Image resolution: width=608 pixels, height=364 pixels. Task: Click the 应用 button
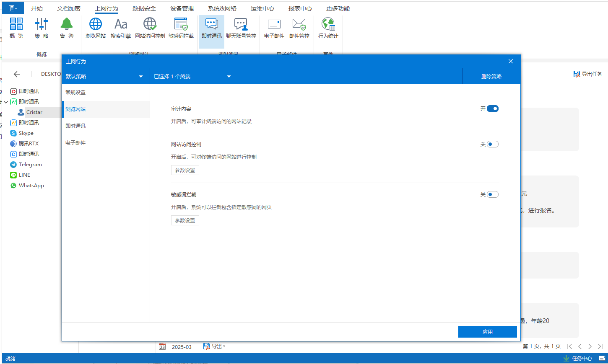[x=487, y=332]
